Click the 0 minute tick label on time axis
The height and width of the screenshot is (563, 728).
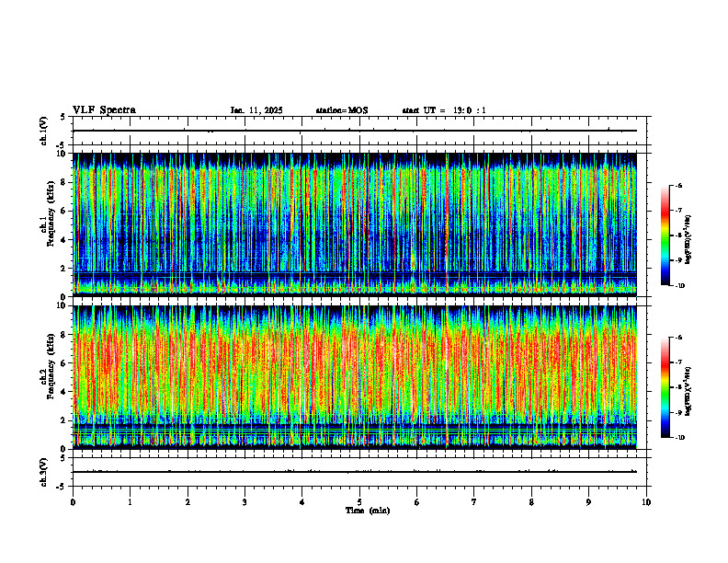[73, 502]
